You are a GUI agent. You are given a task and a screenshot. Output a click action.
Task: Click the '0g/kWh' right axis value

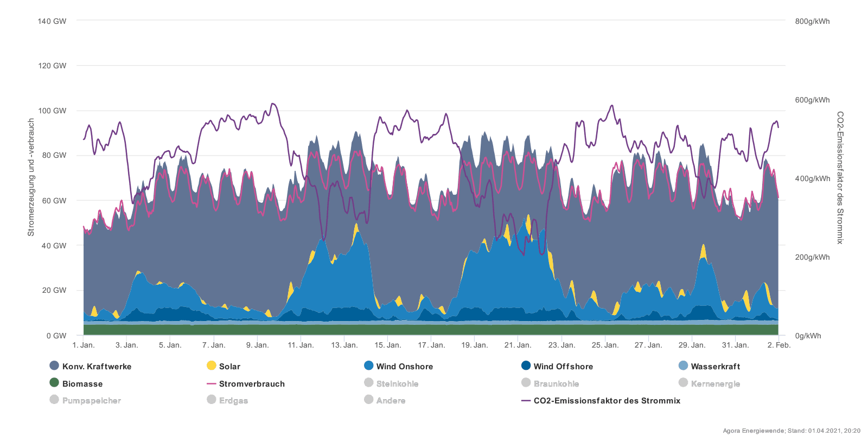[x=808, y=336]
